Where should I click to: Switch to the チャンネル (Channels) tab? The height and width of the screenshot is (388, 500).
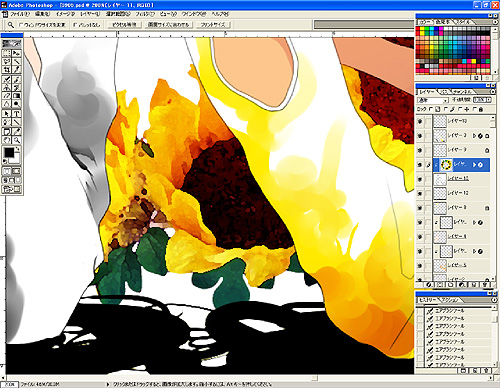[462, 91]
